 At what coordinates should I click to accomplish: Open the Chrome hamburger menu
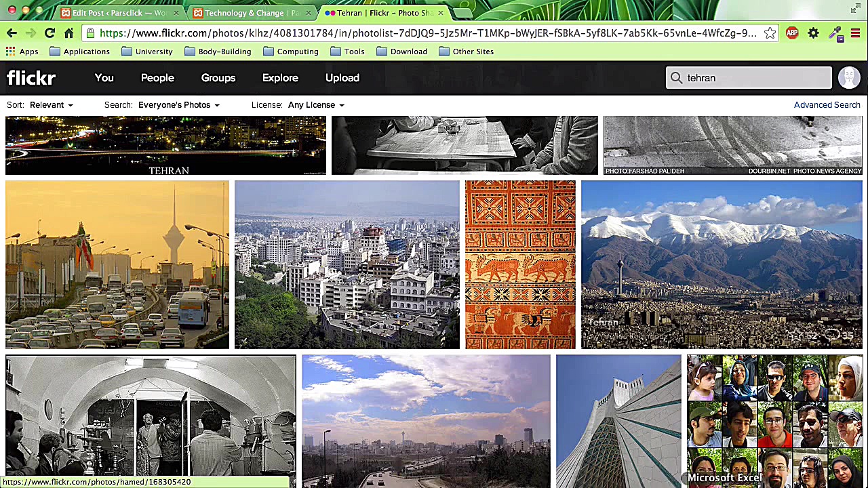pos(855,33)
